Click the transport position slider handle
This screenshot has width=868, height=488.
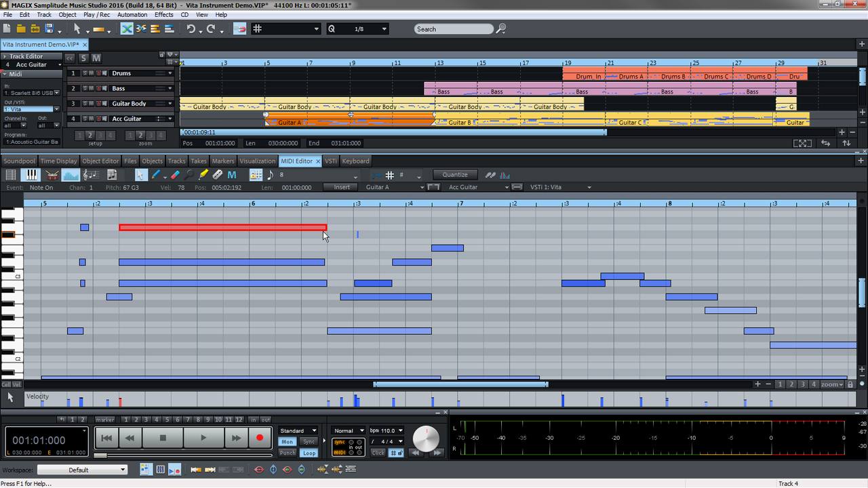point(100,455)
